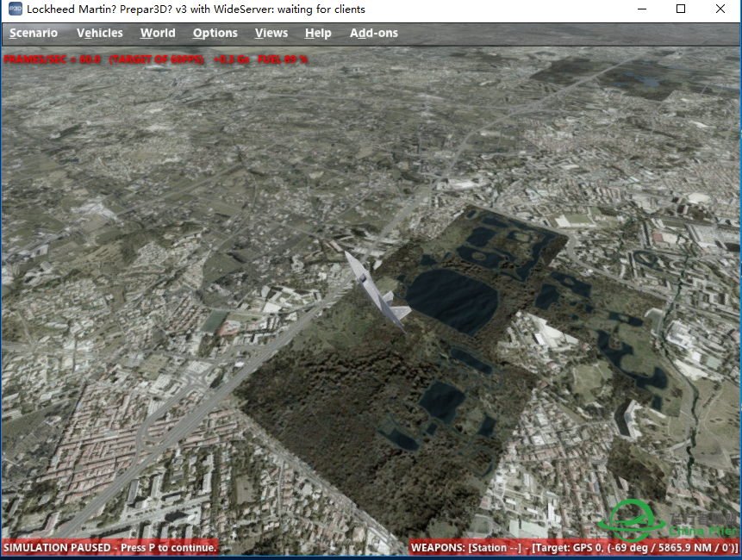Open the Scenario menu
This screenshot has height=560, width=742.
(34, 33)
